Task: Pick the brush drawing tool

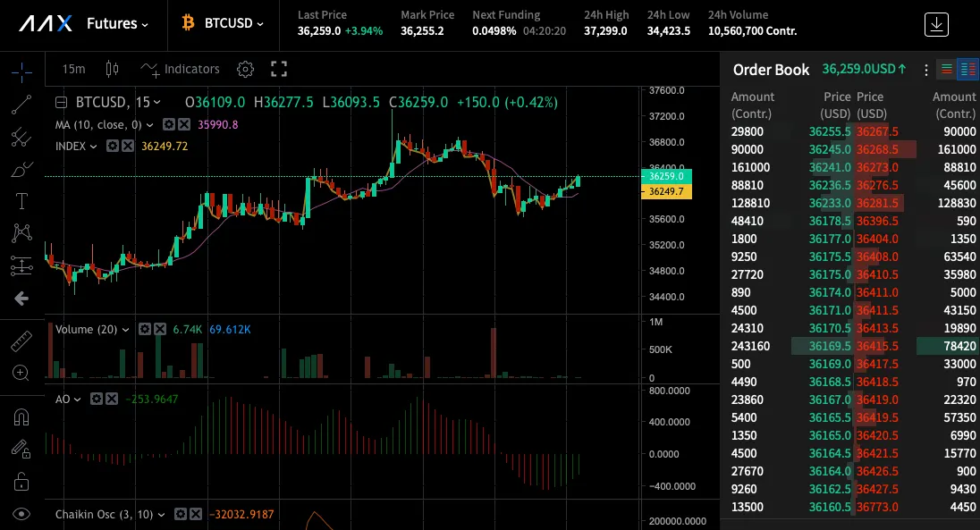Action: coord(21,169)
